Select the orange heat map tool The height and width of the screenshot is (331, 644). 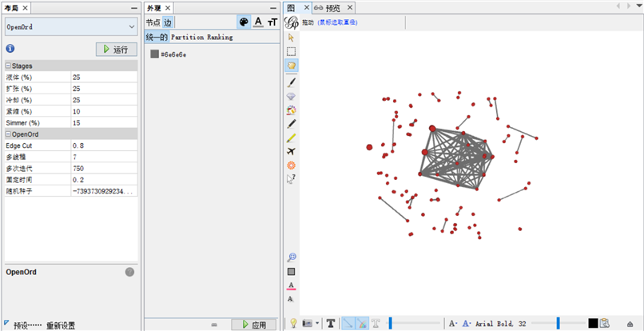click(x=291, y=165)
